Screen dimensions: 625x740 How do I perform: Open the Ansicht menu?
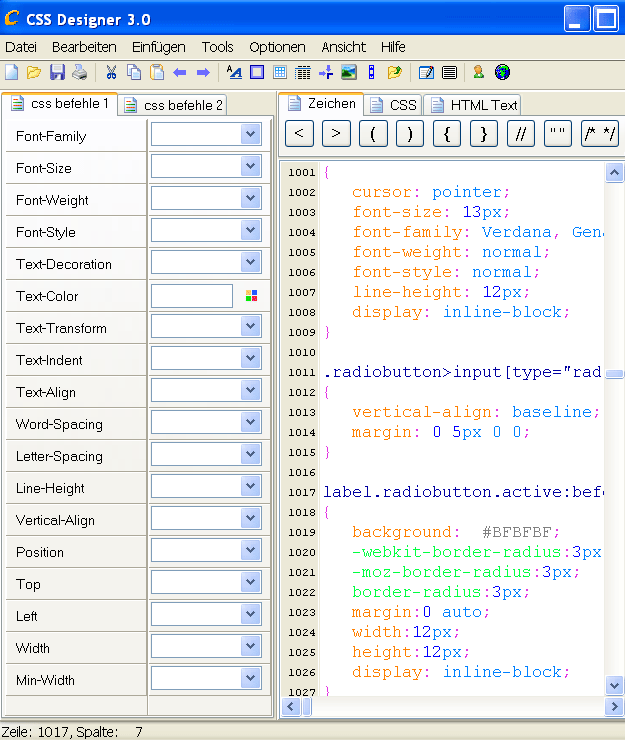pos(343,47)
